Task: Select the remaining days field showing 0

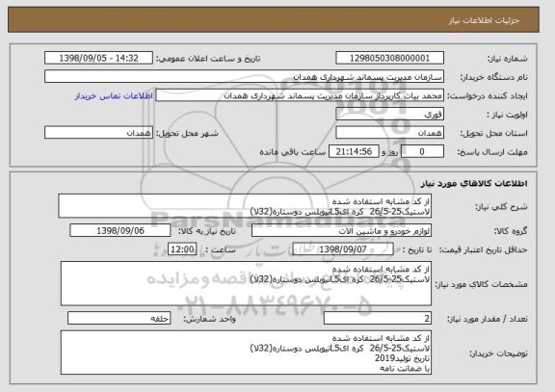Action: [x=422, y=152]
